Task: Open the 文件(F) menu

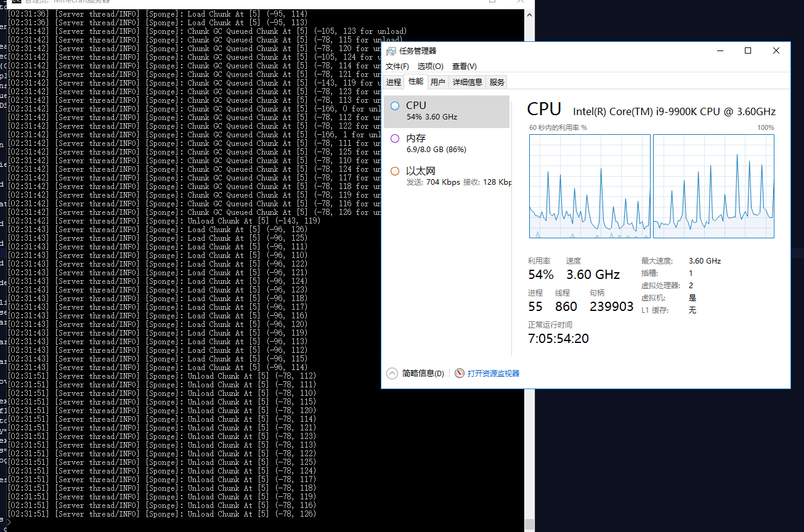Action: (397, 66)
